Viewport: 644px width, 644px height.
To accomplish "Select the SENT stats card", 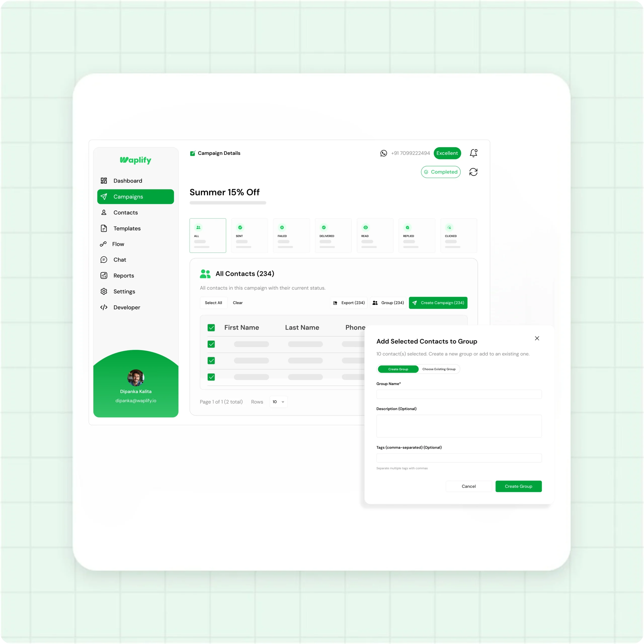I will click(250, 235).
